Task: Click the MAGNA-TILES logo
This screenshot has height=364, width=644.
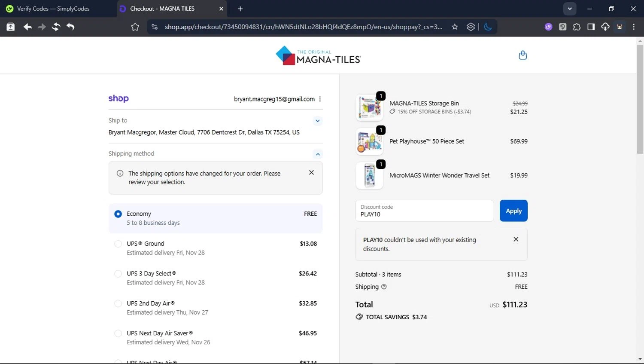Action: [x=318, y=56]
